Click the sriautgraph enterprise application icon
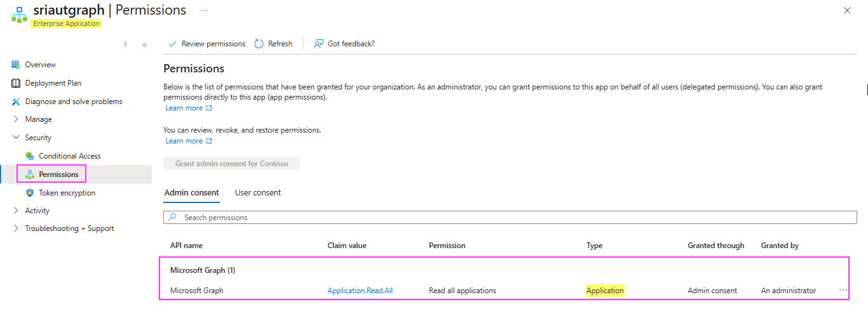868x323 pixels. pos(19,16)
